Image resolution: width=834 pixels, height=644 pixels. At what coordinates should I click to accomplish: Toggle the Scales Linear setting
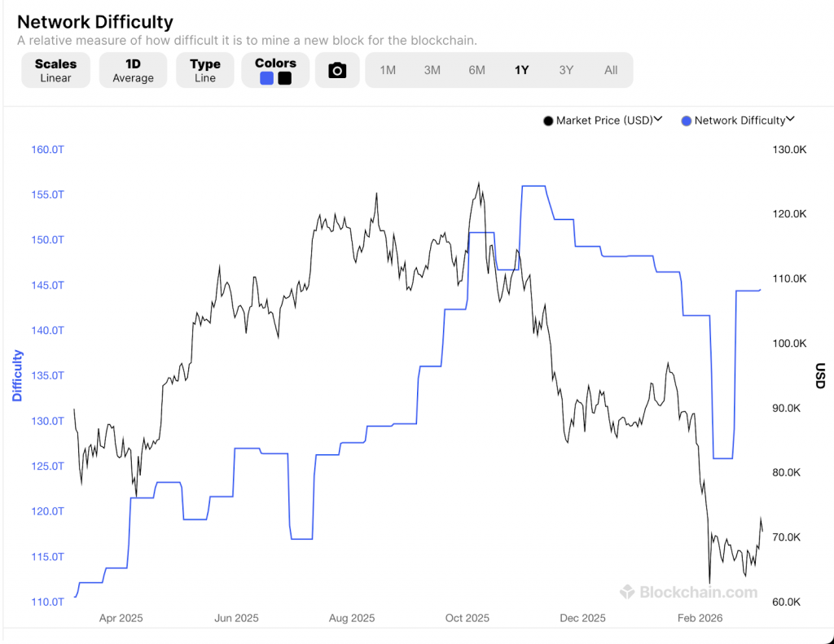(x=55, y=70)
